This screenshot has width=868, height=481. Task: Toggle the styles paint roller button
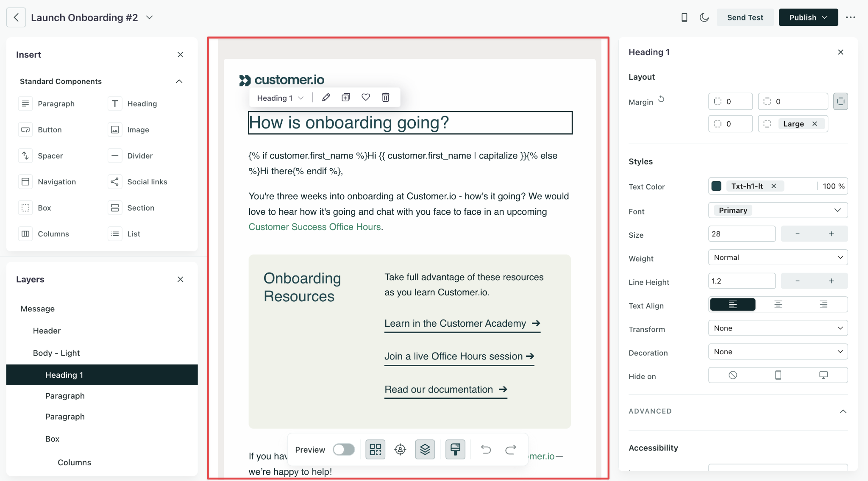[456, 450]
